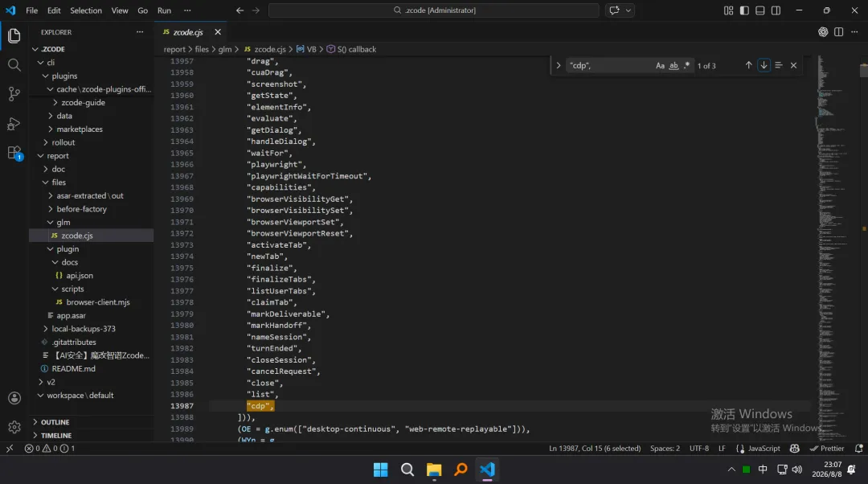Close the find widget
The height and width of the screenshot is (484, 868).
click(x=793, y=65)
